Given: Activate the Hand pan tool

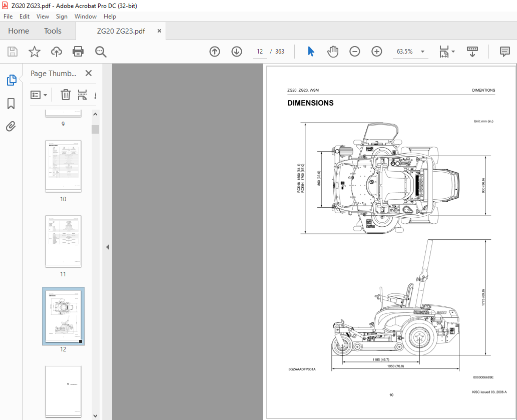Looking at the screenshot, I should click(x=333, y=52).
